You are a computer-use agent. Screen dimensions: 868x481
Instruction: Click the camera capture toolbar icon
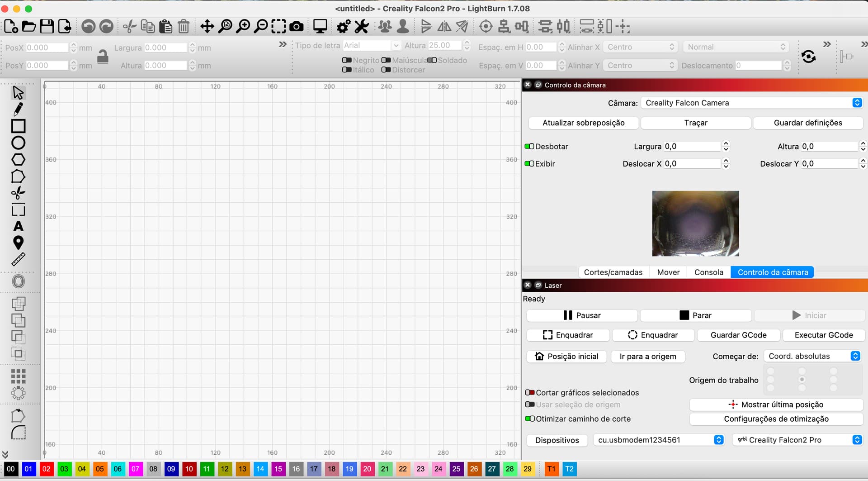point(296,27)
